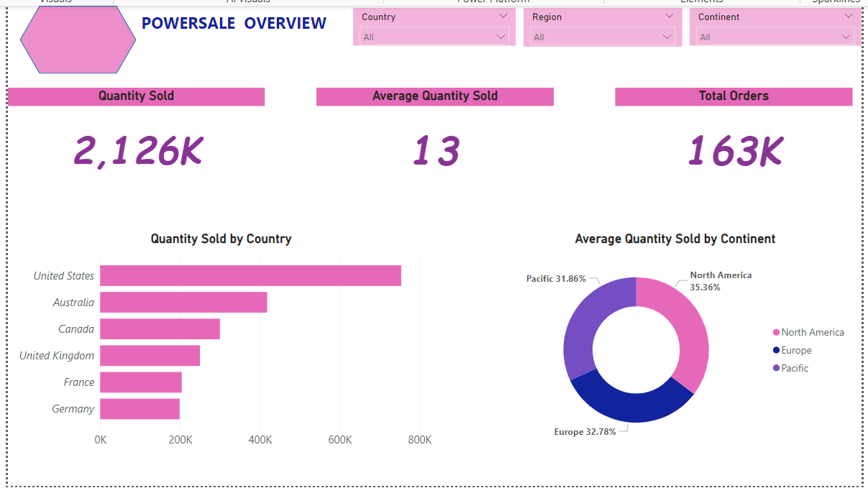This screenshot has width=868, height=488.
Task: Select the Germany bar
Action: coord(140,408)
